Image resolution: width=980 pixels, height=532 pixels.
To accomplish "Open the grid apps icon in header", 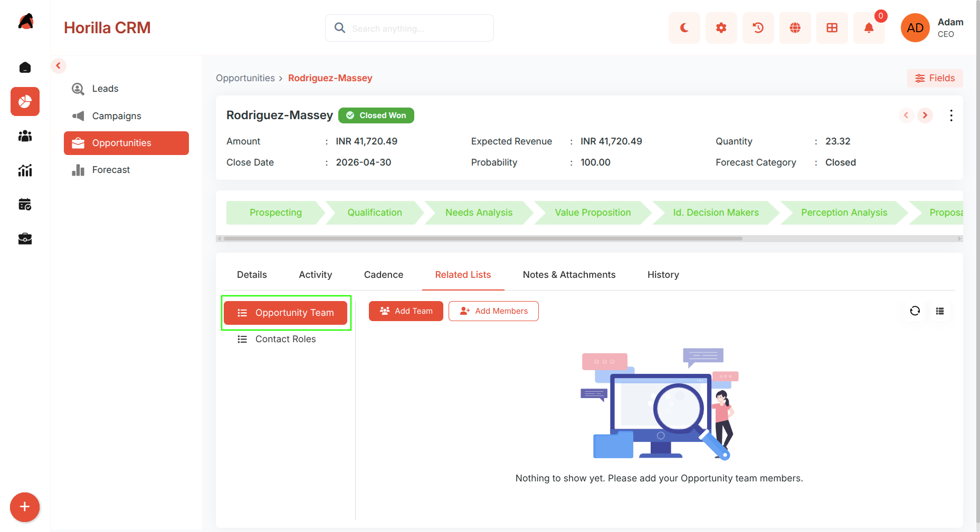I will pos(832,28).
